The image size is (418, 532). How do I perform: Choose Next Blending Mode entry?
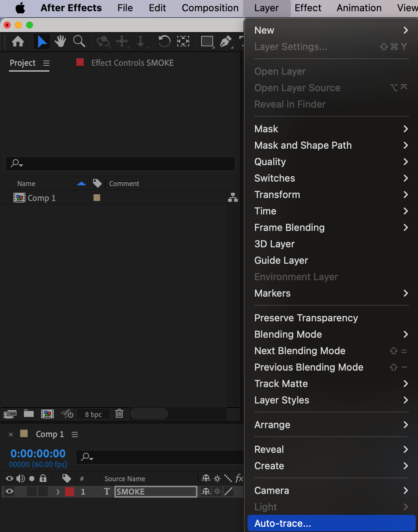click(331, 351)
